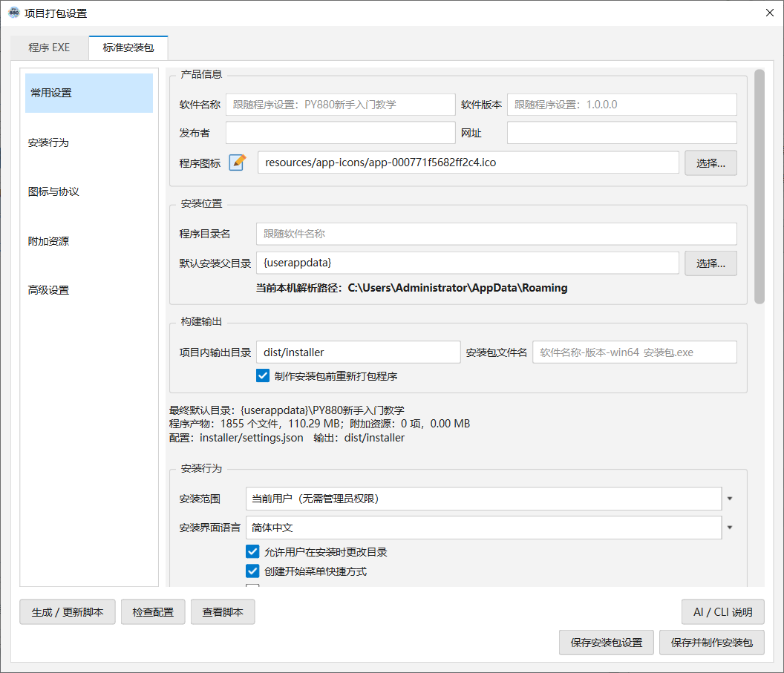Click the 程序图标 path field
The width and height of the screenshot is (784, 673).
(x=468, y=162)
